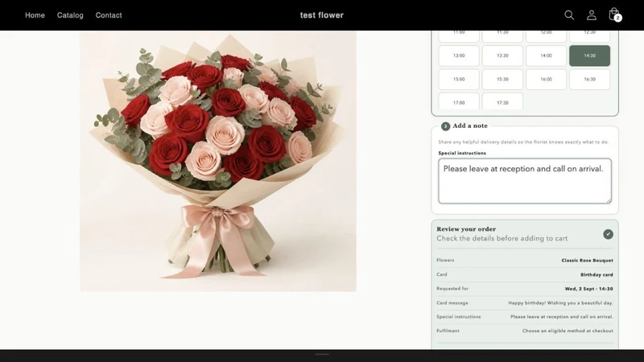Click the Birthday card value

click(597, 274)
